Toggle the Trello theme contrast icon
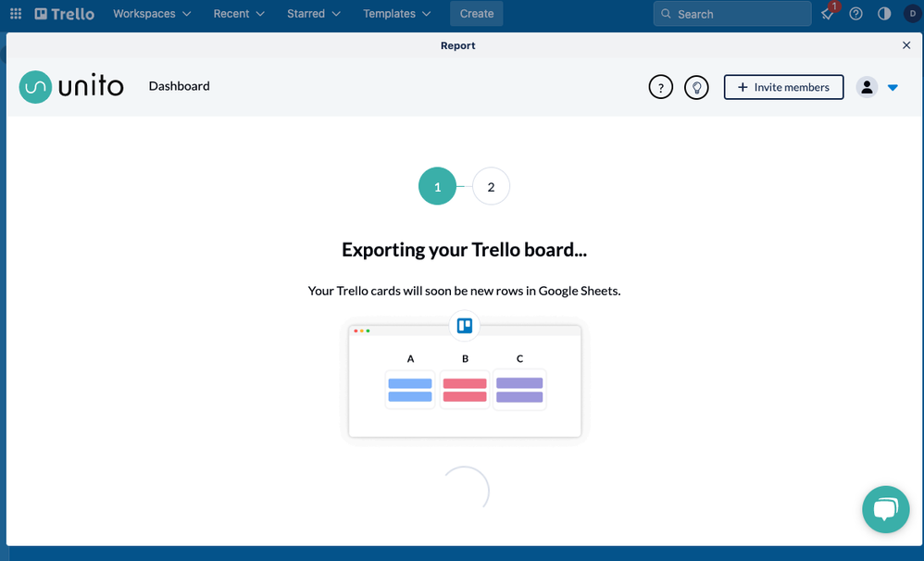924x561 pixels. (884, 14)
